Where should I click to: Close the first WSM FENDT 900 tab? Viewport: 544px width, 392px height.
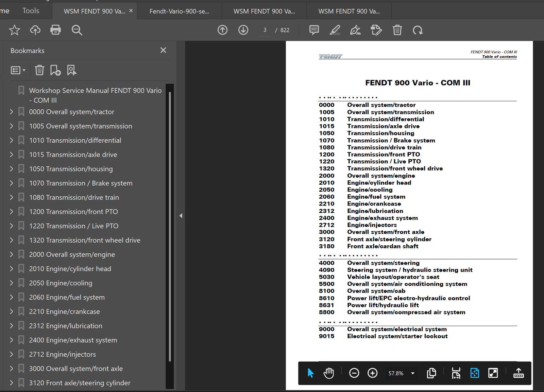[131, 11]
